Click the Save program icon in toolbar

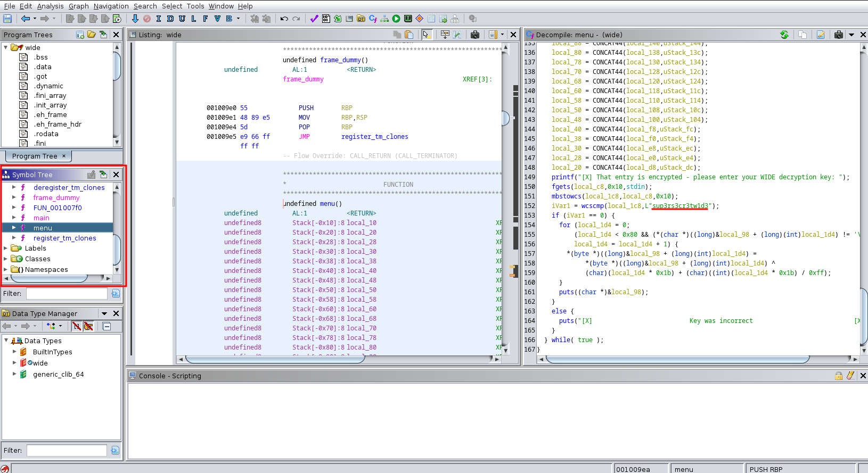point(7,19)
